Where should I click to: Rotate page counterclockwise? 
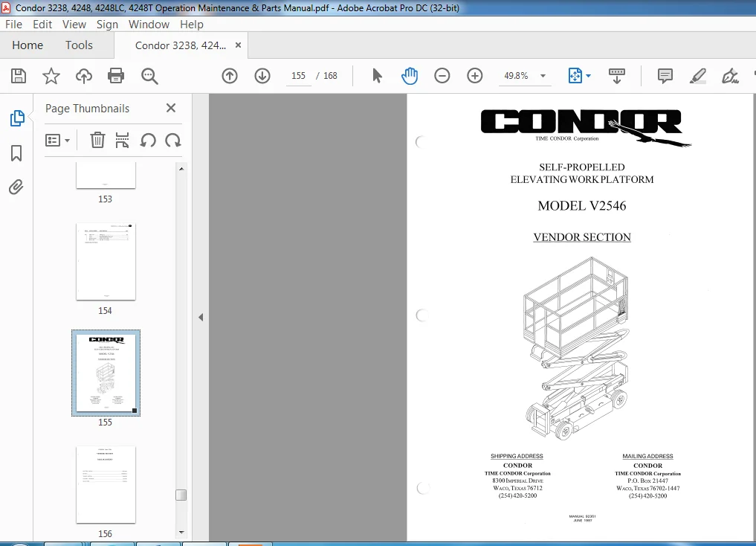(148, 141)
